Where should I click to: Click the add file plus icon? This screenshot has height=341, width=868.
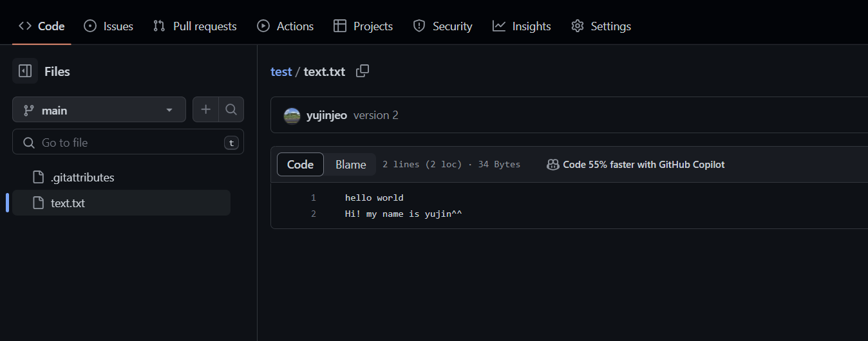pos(205,110)
